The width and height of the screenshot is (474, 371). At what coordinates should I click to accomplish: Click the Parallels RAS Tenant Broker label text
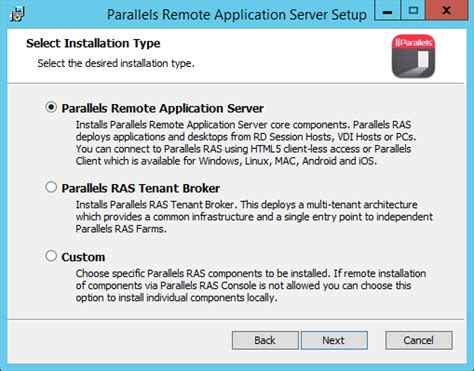(141, 188)
